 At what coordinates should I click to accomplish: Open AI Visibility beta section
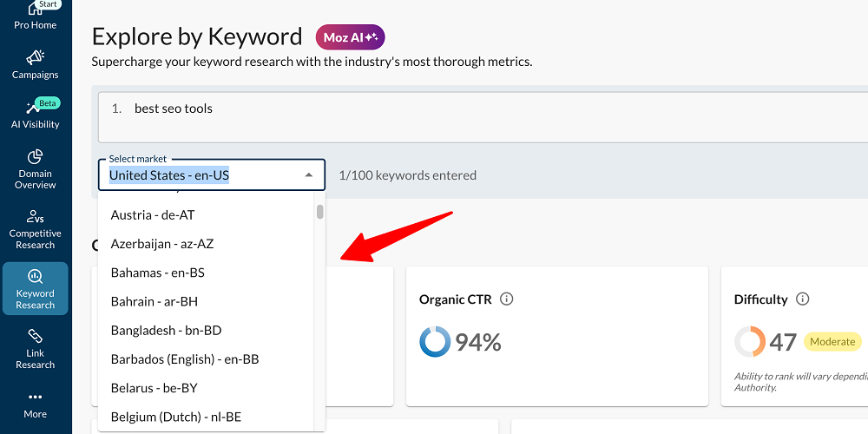36,115
